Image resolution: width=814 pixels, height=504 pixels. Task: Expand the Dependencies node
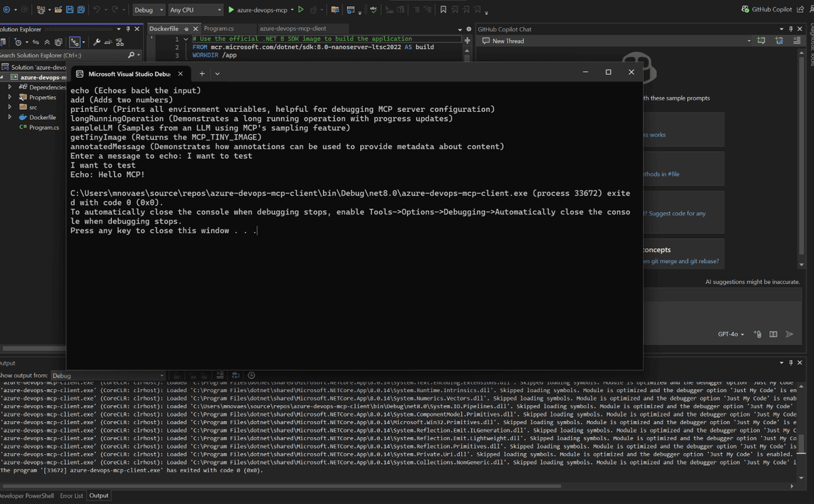point(9,87)
